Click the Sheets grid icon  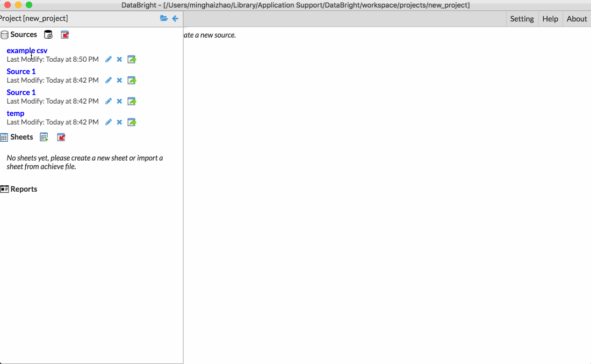4,137
